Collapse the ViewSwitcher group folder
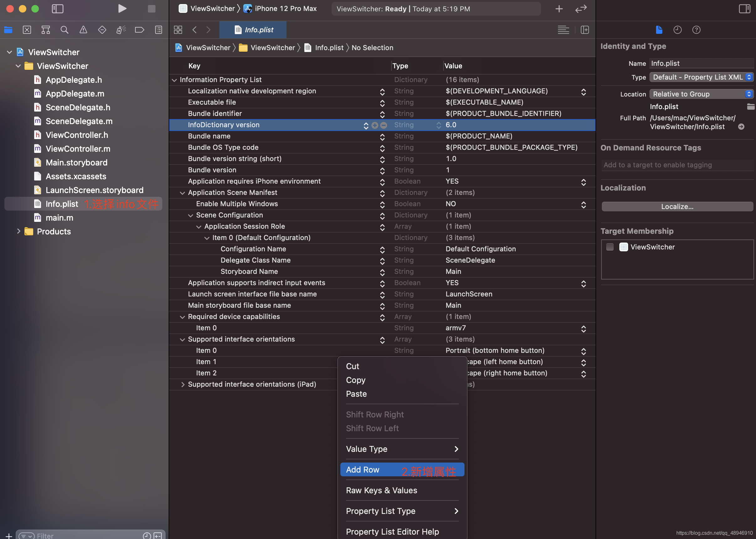Screen dimensions: 756x539 pos(18,66)
